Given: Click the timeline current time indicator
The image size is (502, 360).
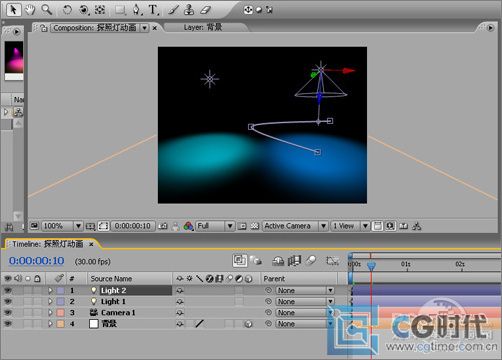Looking at the screenshot, I should [x=371, y=266].
